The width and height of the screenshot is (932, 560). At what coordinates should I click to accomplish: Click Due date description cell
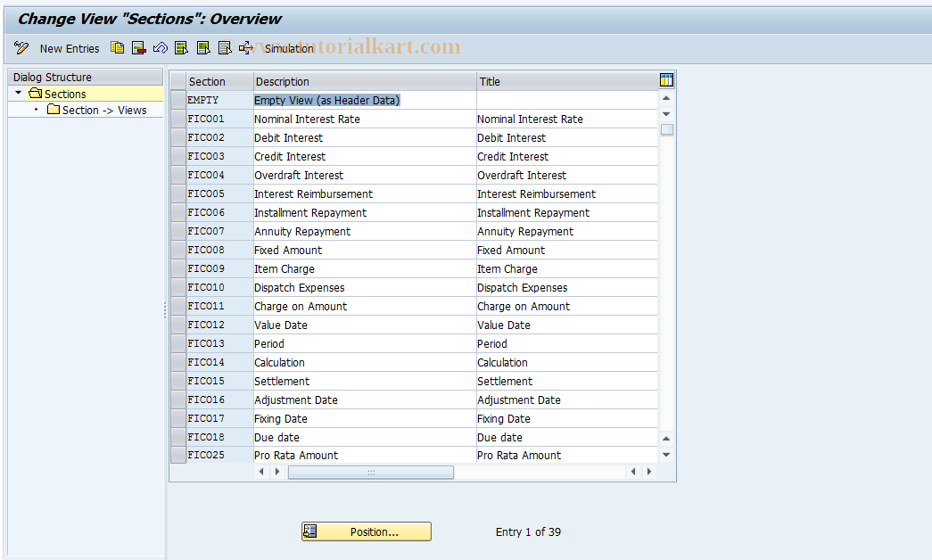coord(365,437)
